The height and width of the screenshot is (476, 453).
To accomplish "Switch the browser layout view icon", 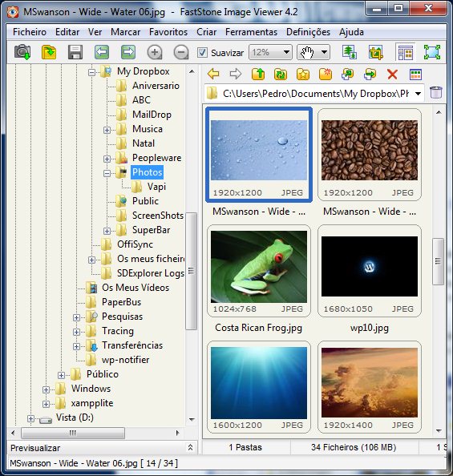I will coord(406,52).
